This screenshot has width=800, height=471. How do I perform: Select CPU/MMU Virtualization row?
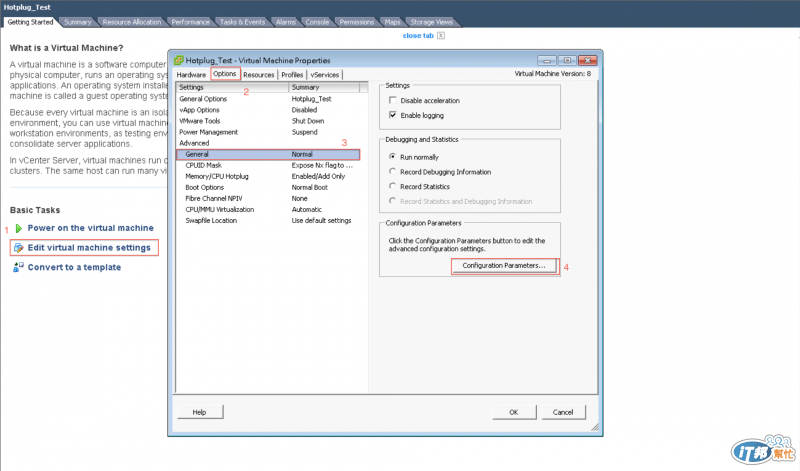268,210
